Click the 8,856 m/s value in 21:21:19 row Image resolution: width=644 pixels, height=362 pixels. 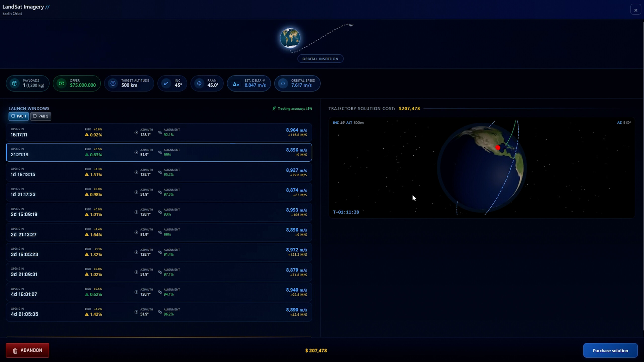click(296, 150)
